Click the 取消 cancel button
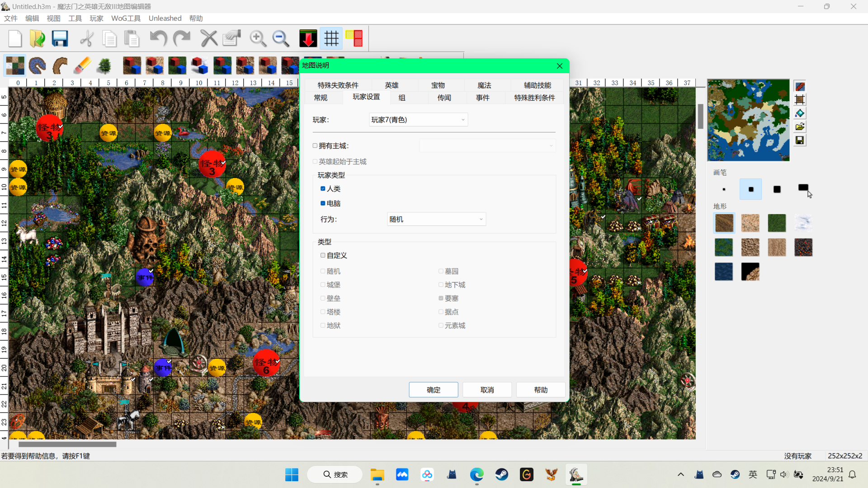The height and width of the screenshot is (488, 868). click(487, 389)
